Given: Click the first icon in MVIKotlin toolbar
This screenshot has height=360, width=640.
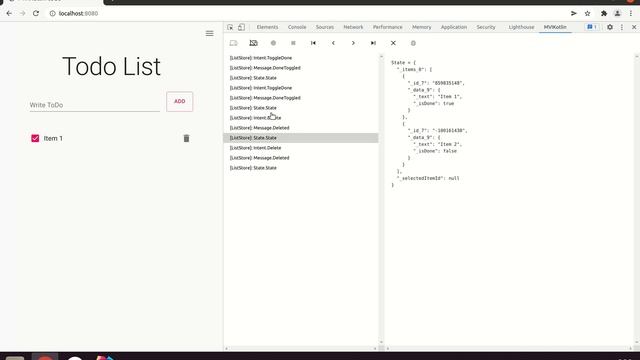Looking at the screenshot, I should tap(233, 43).
